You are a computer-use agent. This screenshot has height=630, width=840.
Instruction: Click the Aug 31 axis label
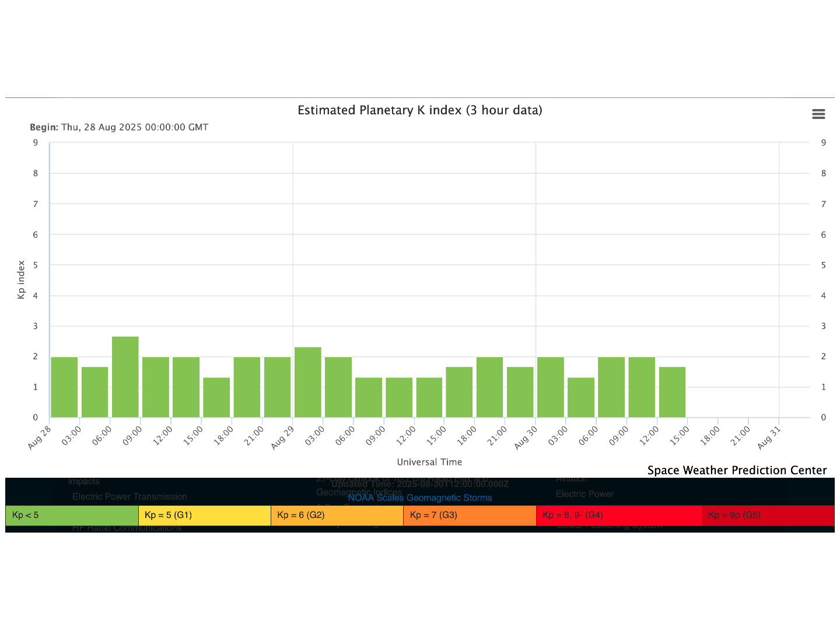[x=768, y=438]
